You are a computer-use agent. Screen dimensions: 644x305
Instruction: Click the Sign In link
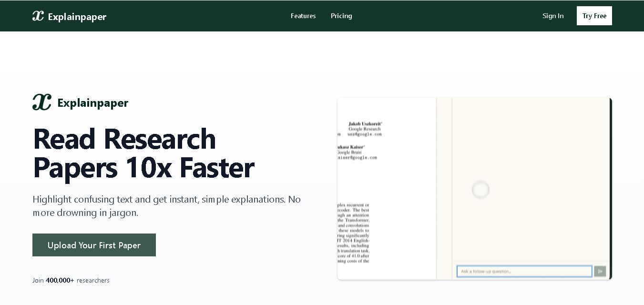553,16
